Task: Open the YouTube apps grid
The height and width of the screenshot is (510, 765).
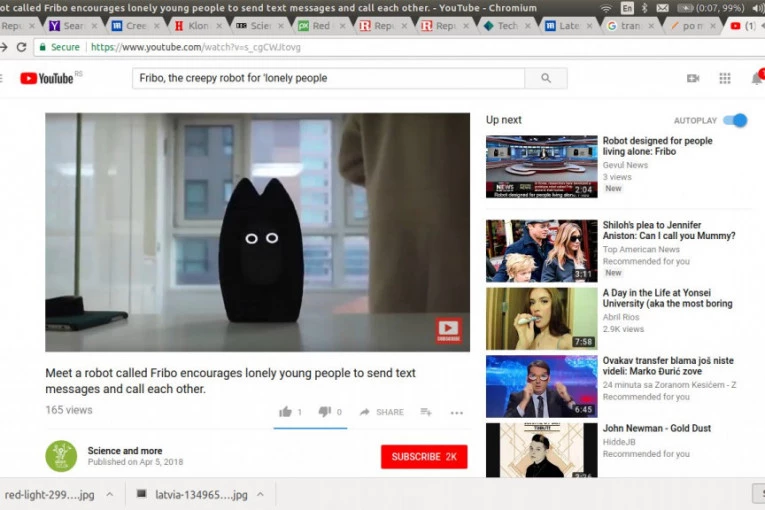Action: coord(725,78)
